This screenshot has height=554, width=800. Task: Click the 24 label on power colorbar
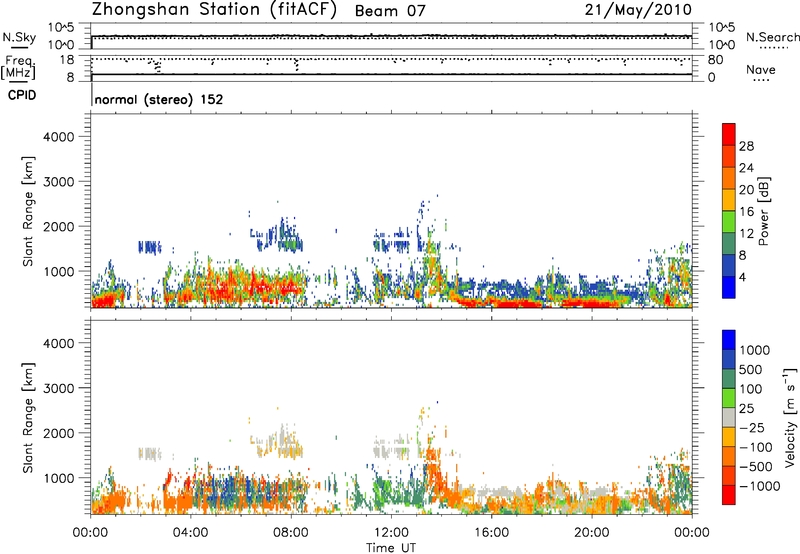click(x=746, y=168)
